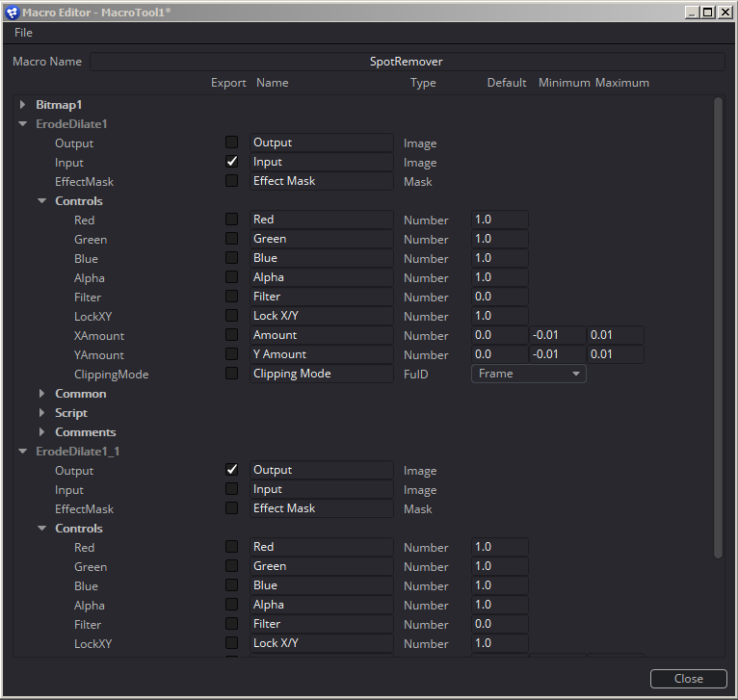
Task: Collapse the ErodeDilate1 node
Action: pos(23,124)
